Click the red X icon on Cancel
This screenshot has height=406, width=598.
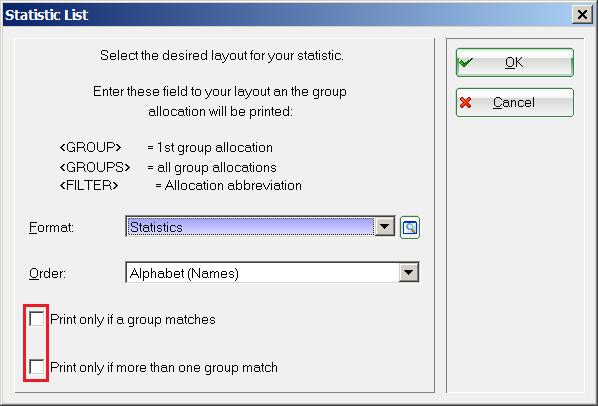(465, 103)
